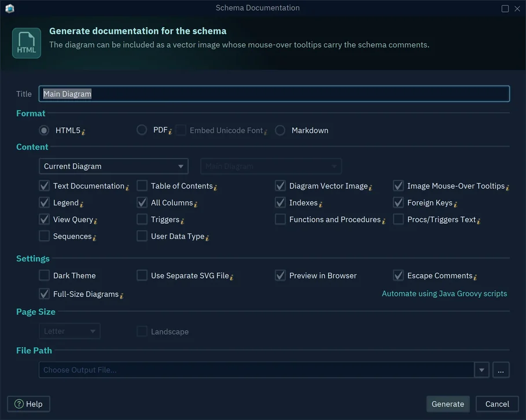
Task: Click info icon beside Procs/Triggers Text
Action: (479, 222)
